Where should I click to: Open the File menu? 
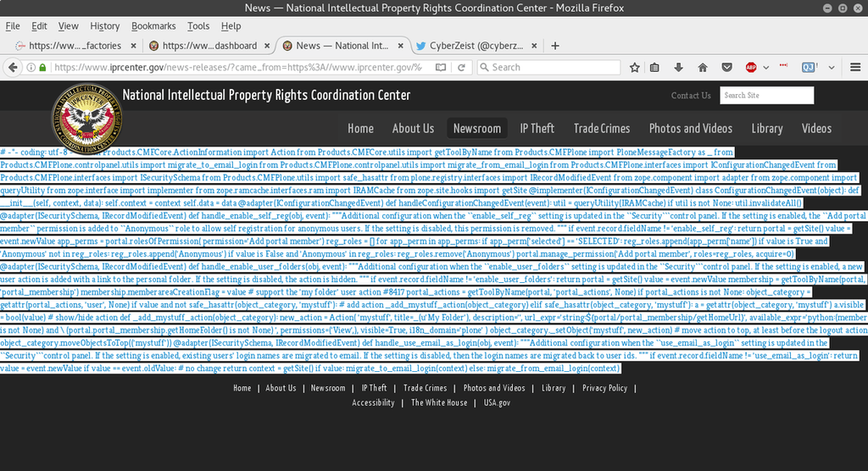point(13,26)
